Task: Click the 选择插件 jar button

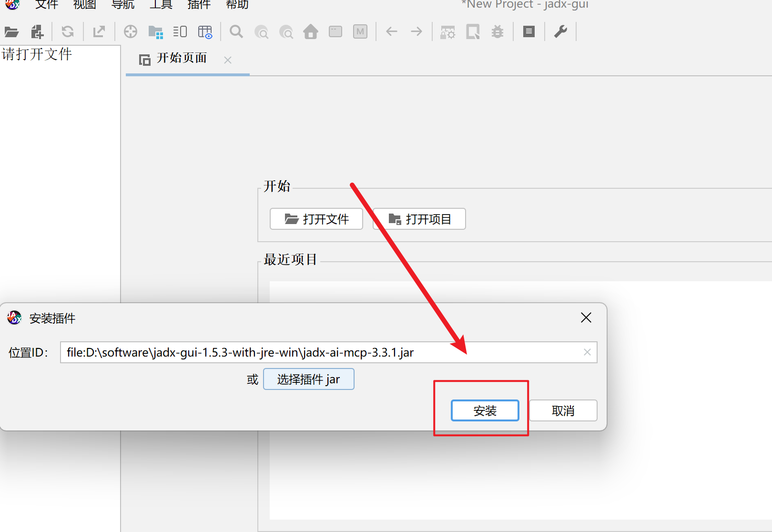Action: pyautogui.click(x=308, y=379)
